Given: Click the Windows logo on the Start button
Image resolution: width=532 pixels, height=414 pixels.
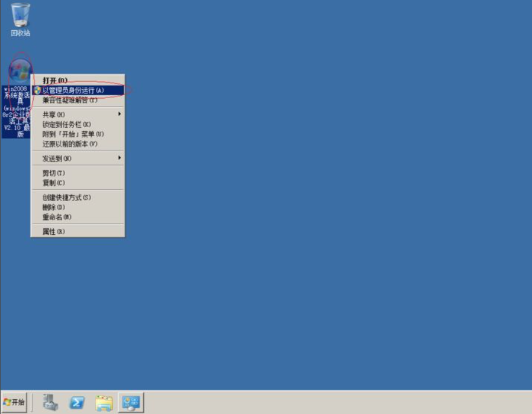Looking at the screenshot, I should point(7,403).
